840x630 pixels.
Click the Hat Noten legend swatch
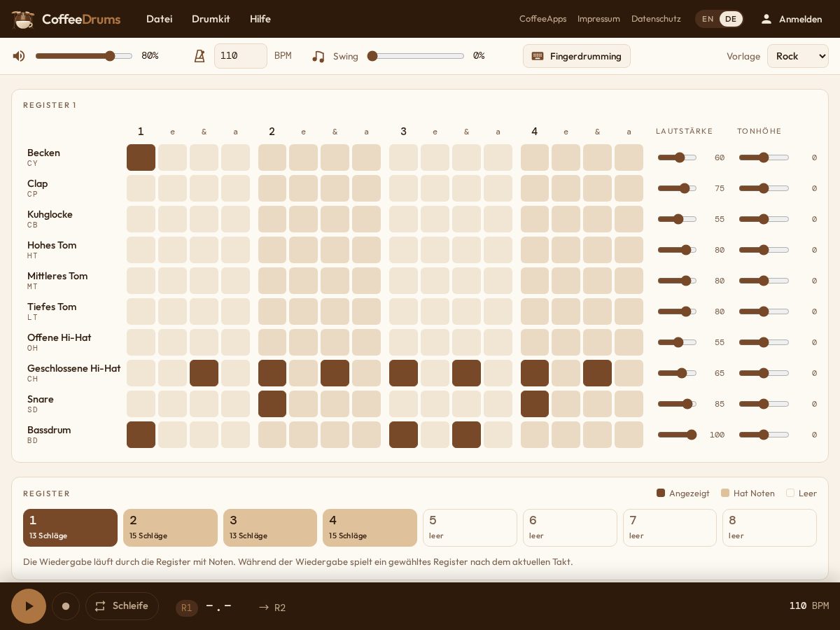pyautogui.click(x=725, y=493)
